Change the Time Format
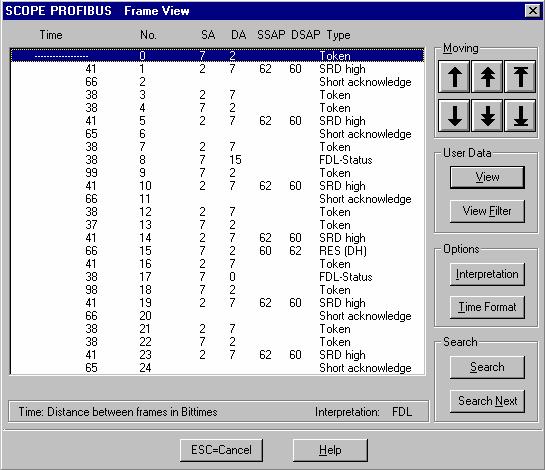Viewport: 545px width, 470px height. tap(487, 307)
